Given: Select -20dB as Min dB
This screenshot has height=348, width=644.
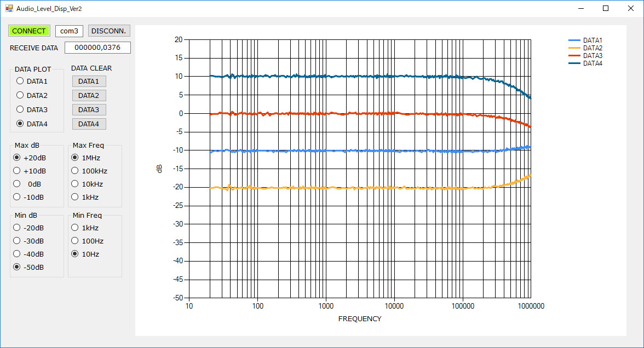Looking at the screenshot, I should click(17, 228).
